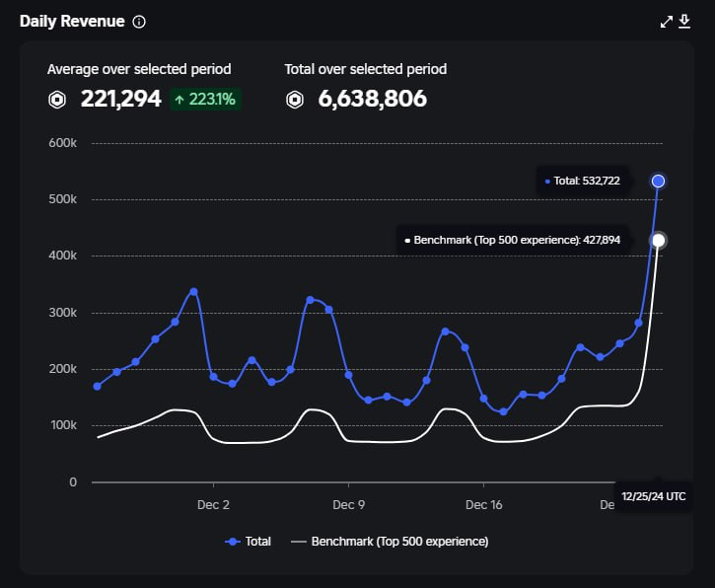Click the 'Total over selected period' label
This screenshot has width=715, height=588.
click(366, 69)
